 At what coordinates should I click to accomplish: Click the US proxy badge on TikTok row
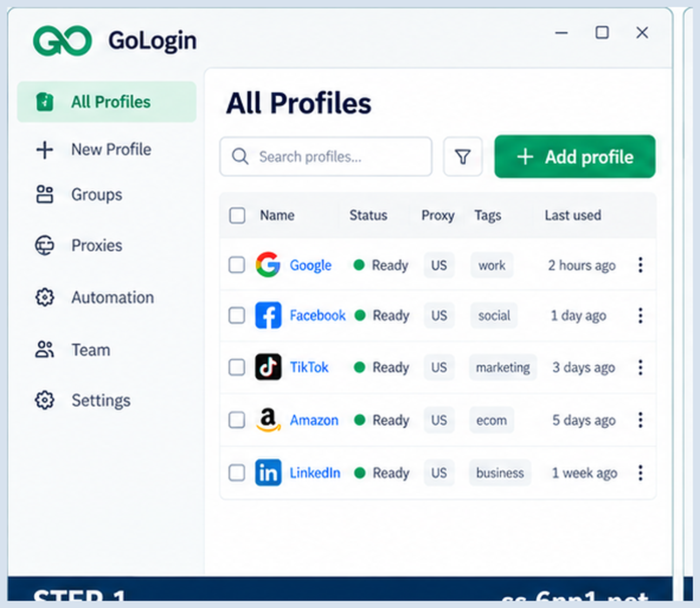[439, 367]
